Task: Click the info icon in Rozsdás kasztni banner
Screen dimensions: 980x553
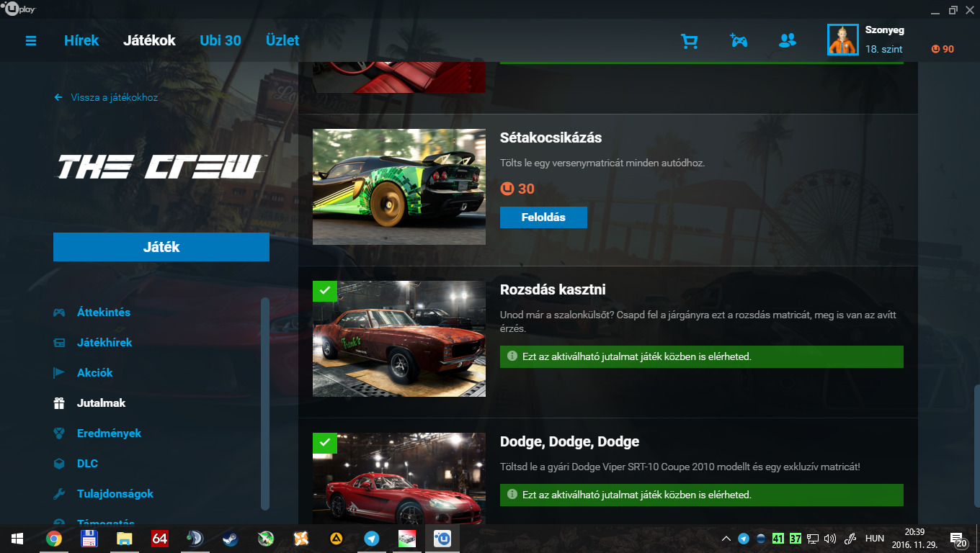Action: pos(512,356)
